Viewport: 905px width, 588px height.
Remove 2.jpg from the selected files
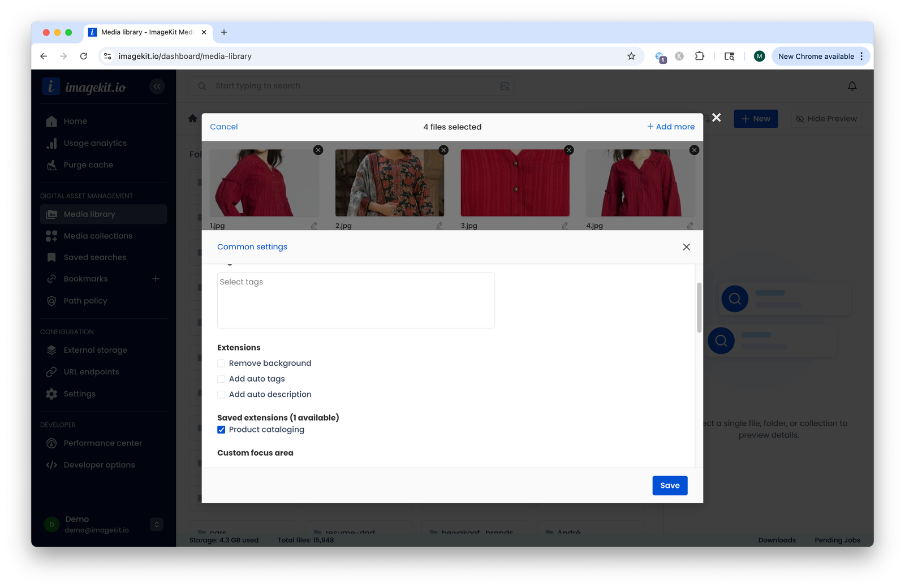point(443,150)
